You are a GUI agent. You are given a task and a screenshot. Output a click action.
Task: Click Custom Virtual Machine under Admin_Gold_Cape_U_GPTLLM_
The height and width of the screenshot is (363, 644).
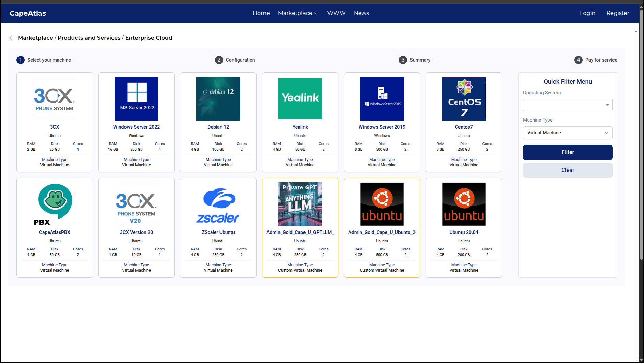pos(300,270)
